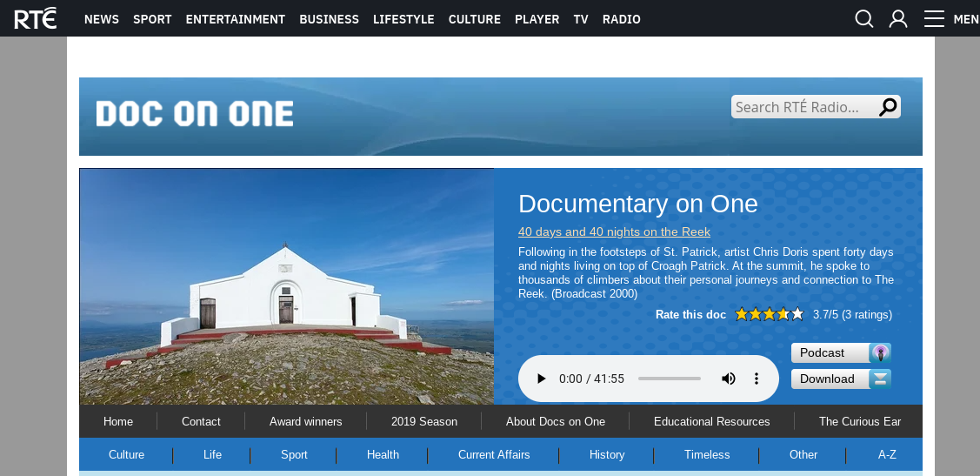Click Home in documentary menu
Screen dimensions: 980x476
118,421
